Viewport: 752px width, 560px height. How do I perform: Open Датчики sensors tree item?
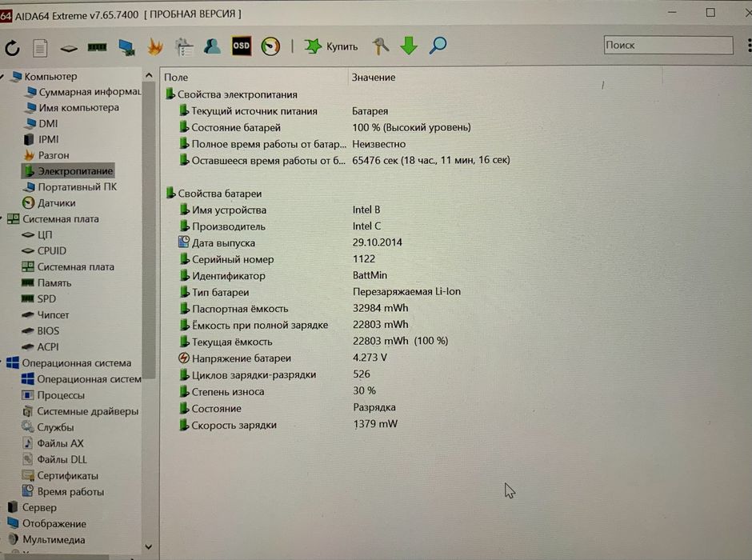click(50, 203)
